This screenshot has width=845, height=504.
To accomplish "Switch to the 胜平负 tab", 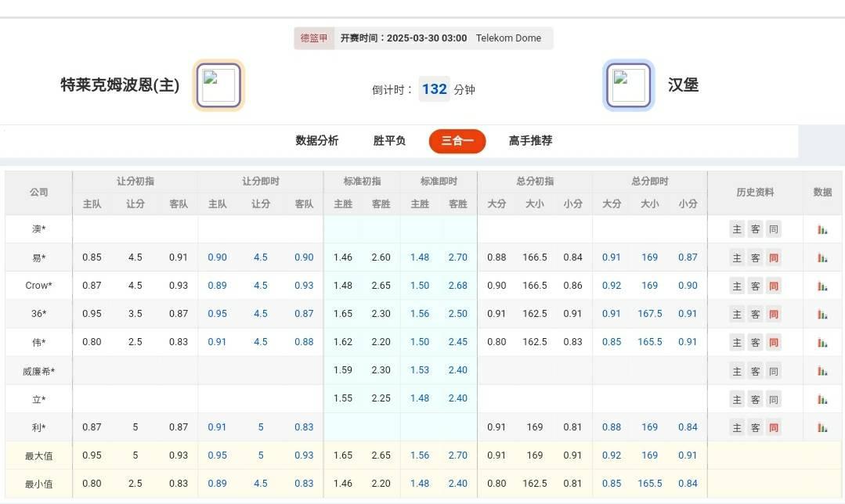I will (389, 141).
